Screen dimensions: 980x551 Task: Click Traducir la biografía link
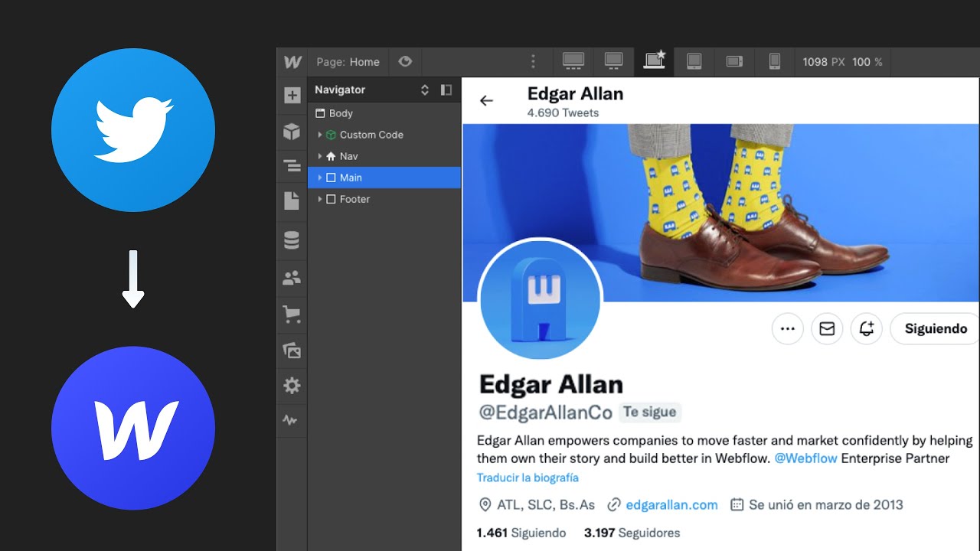(x=528, y=478)
